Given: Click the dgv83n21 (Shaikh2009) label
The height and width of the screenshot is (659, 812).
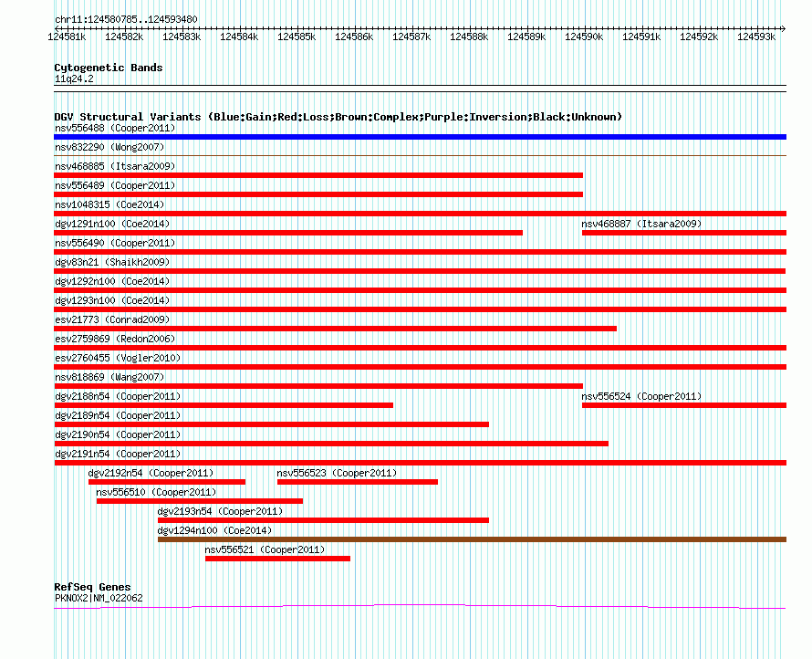Looking at the screenshot, I should [x=112, y=262].
